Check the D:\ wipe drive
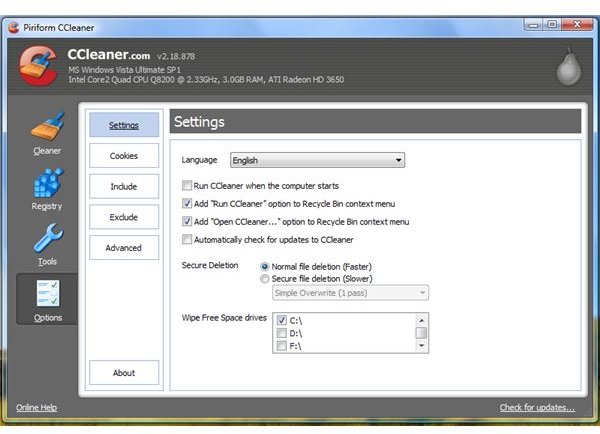Image resolution: width=600 pixels, height=434 pixels. [282, 333]
